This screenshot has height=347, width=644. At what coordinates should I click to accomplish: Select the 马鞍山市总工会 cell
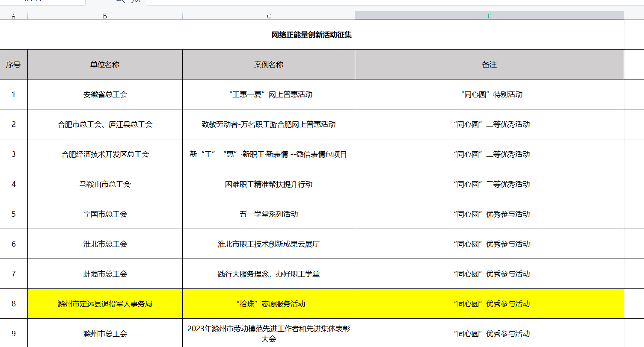pyautogui.click(x=105, y=184)
